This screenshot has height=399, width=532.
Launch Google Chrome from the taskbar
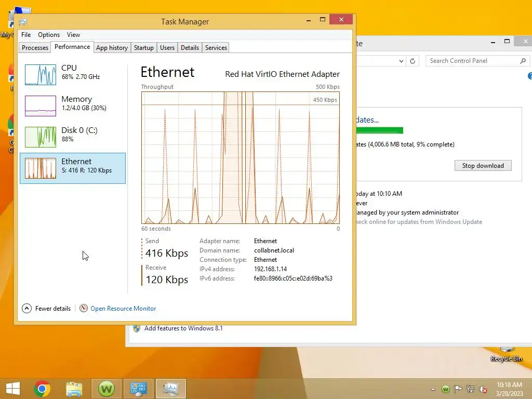[x=42, y=389]
